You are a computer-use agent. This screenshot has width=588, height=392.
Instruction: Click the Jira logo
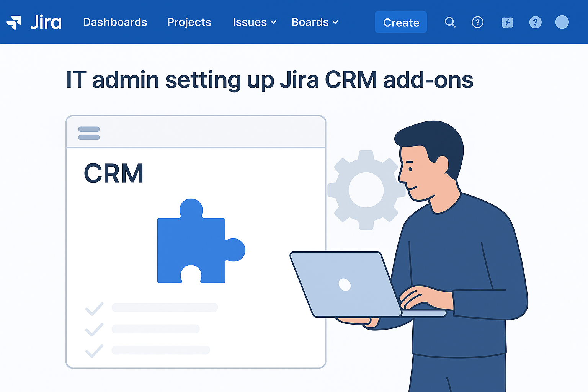[x=34, y=22]
